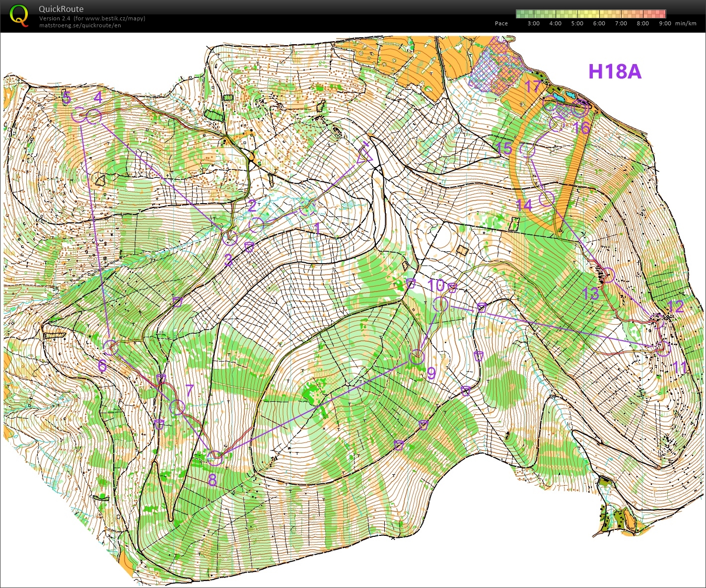Select control circle 1 on the course
This screenshot has width=706, height=588.
tap(307, 209)
